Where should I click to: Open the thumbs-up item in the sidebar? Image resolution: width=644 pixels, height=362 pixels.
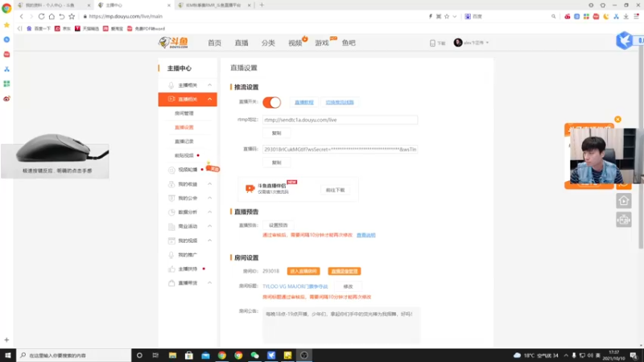tap(188, 269)
